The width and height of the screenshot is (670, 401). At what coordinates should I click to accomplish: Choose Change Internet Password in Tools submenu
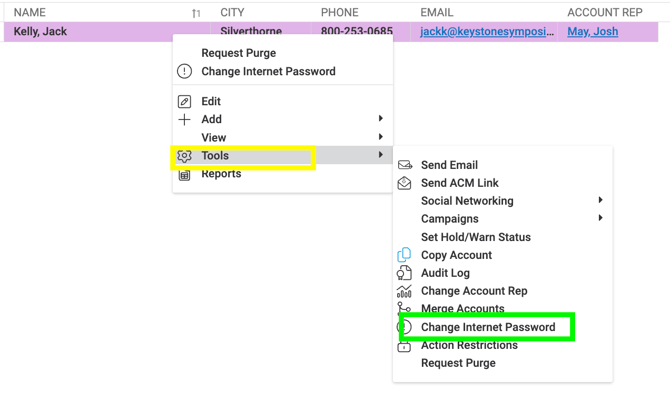click(487, 327)
